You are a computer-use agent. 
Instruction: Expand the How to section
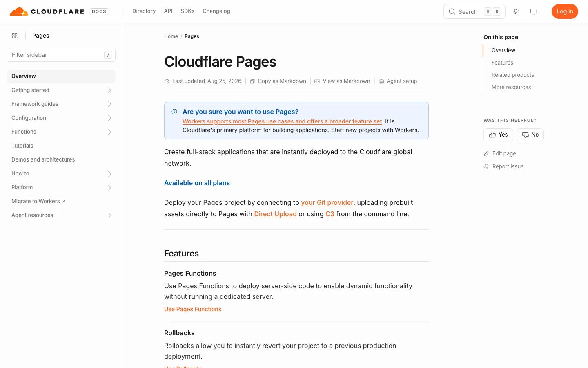109,174
